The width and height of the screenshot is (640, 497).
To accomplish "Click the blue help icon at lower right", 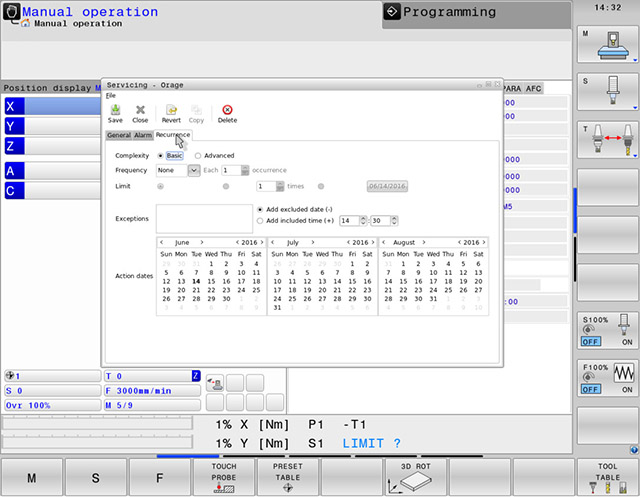I will (633, 450).
